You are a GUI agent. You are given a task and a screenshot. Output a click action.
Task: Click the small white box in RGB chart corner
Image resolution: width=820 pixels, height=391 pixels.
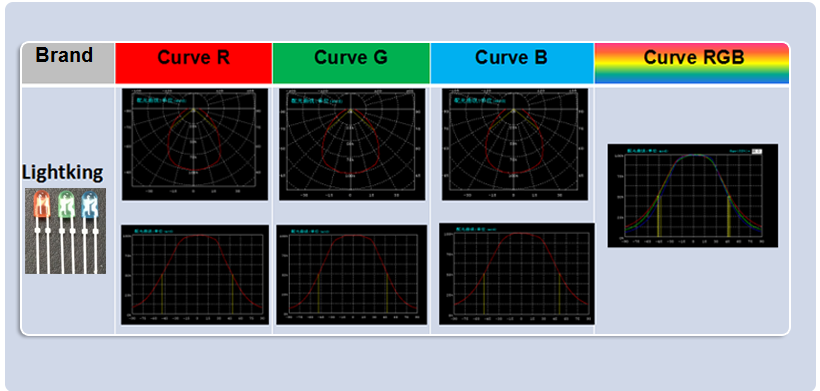pyautogui.click(x=756, y=151)
